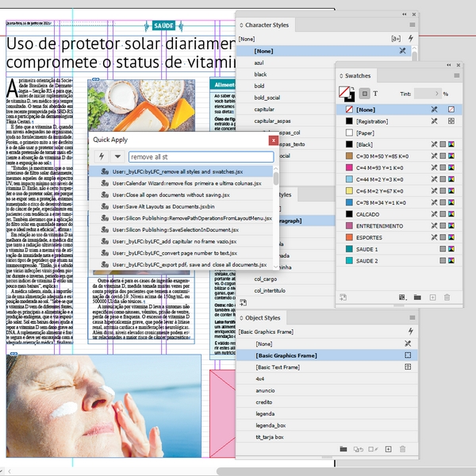The width and height of the screenshot is (476, 476).
Task: Open the Character Styles panel menu
Action: point(412,25)
